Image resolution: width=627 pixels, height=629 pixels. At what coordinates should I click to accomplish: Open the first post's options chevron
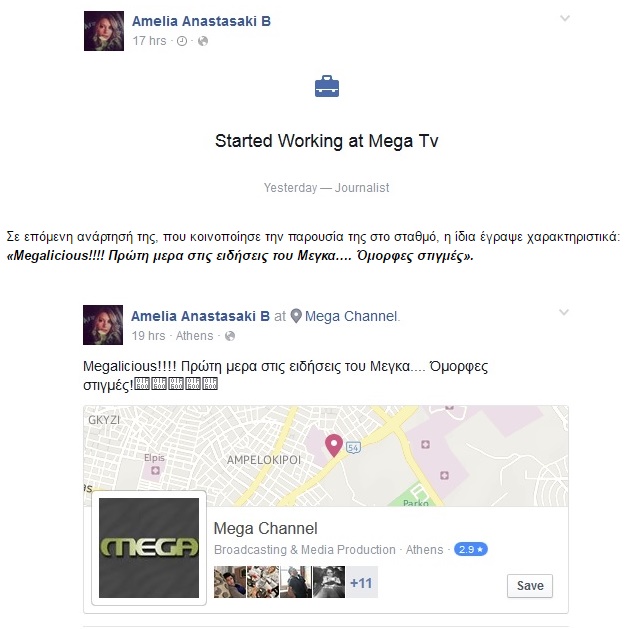pos(565,18)
